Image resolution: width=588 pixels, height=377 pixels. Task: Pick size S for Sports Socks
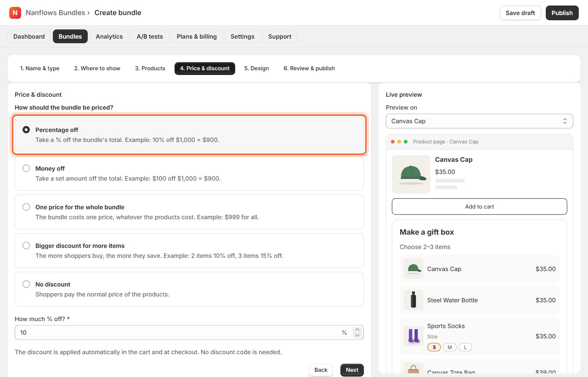click(x=434, y=347)
